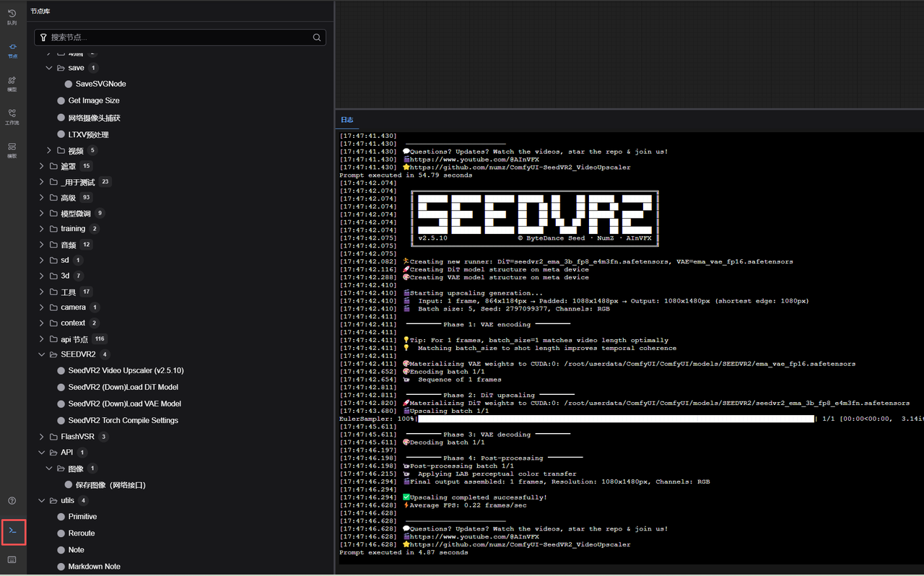Click the 节点库 panel title
This screenshot has height=576, width=924.
pyautogui.click(x=40, y=12)
